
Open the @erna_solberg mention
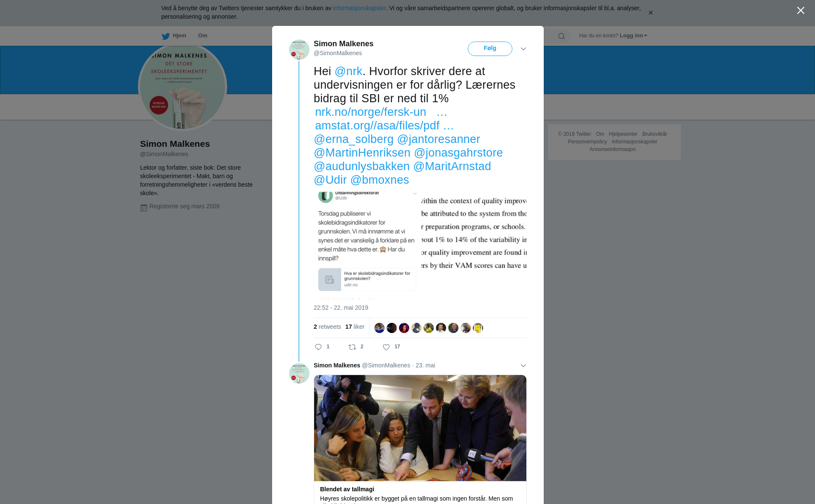[354, 139]
